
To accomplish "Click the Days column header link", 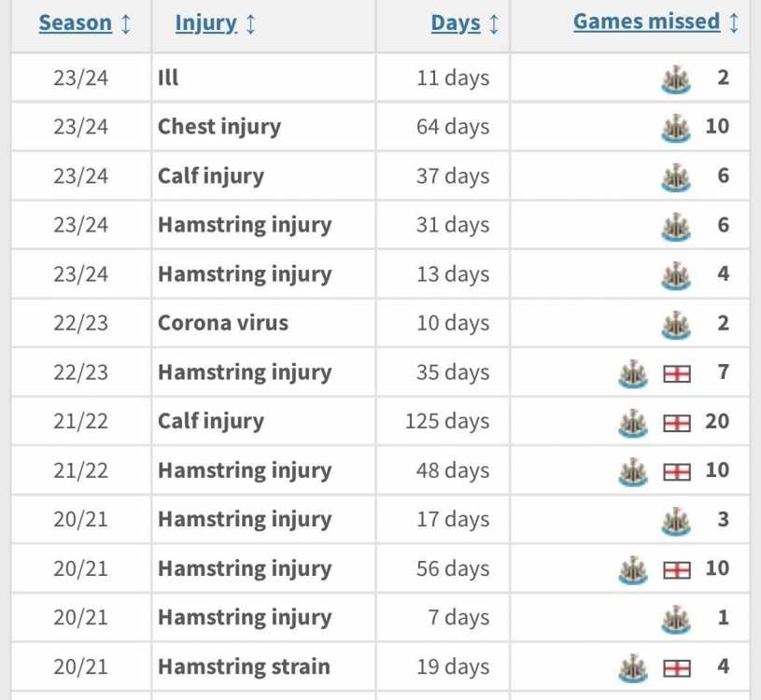I will (x=456, y=23).
